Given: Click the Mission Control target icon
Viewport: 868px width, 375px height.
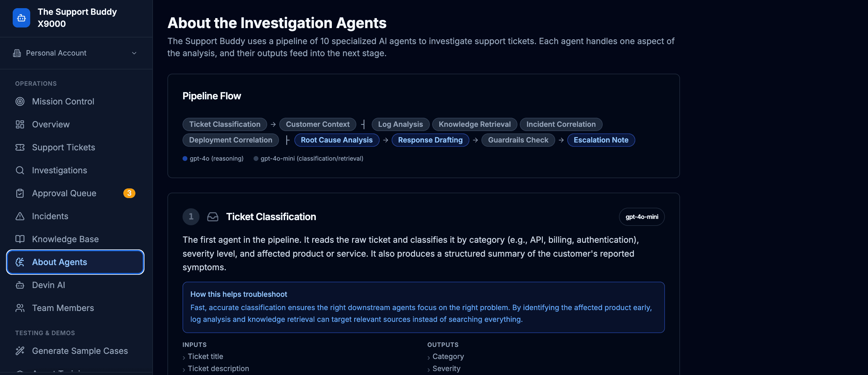Looking at the screenshot, I should pyautogui.click(x=20, y=101).
